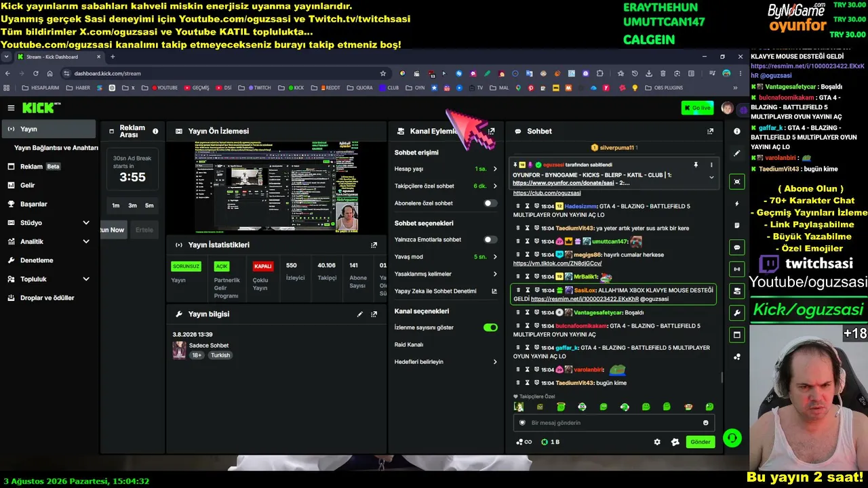Toggle the window panel widget in right bar
This screenshot has height=488, width=868.
point(737,335)
